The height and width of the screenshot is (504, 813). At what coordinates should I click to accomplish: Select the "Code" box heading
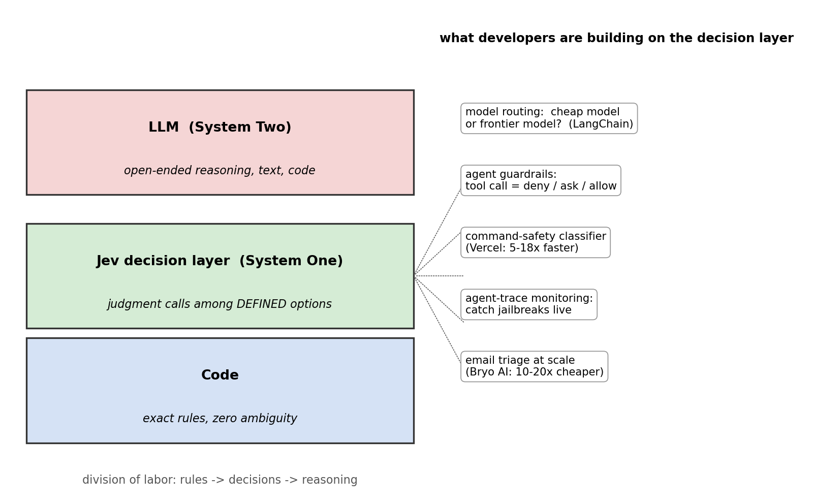[x=220, y=375]
